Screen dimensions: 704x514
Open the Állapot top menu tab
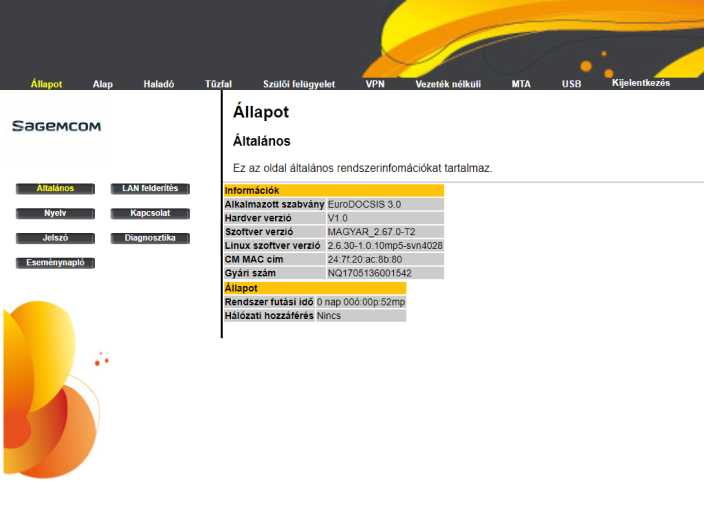point(47,84)
